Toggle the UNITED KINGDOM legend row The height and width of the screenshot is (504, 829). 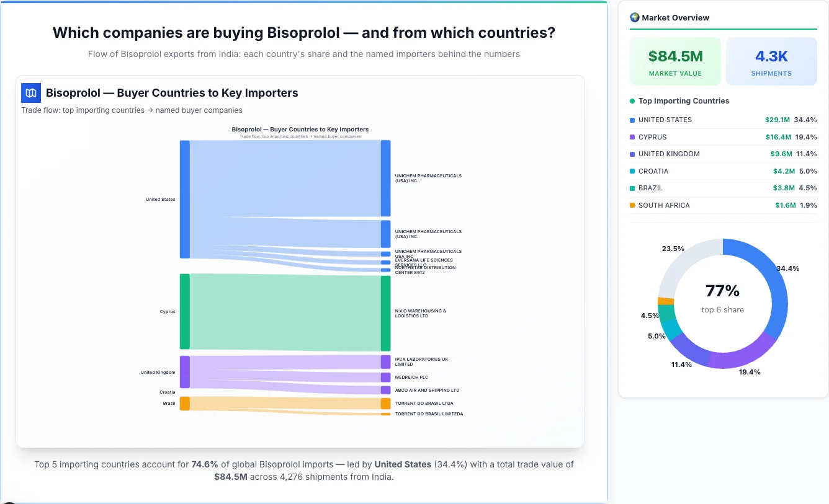pyautogui.click(x=723, y=154)
